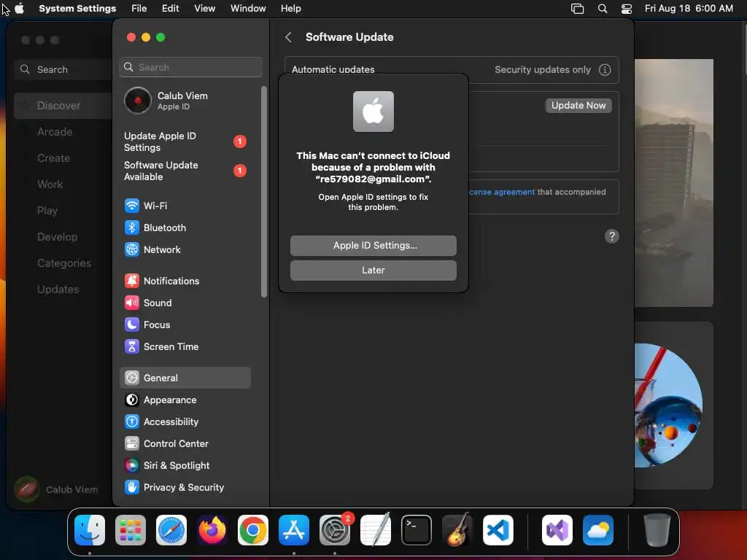Open the license agreement link
747x560 pixels.
pyautogui.click(x=502, y=192)
